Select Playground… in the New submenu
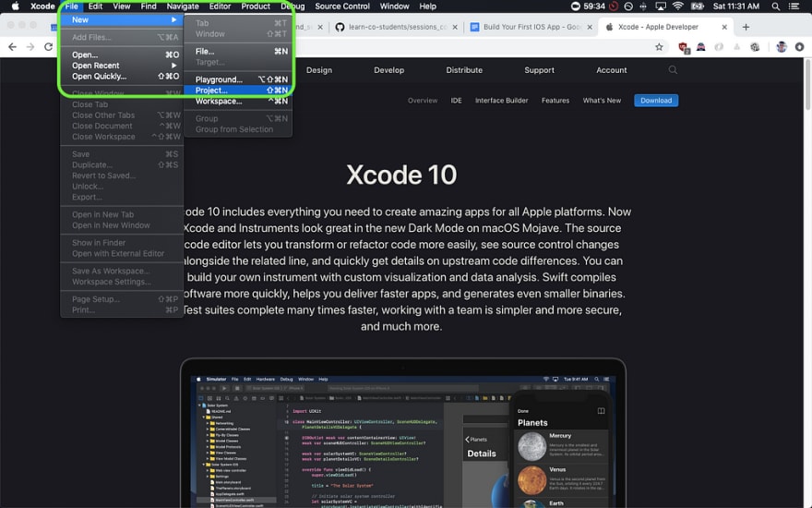The image size is (812, 508). coord(238,79)
